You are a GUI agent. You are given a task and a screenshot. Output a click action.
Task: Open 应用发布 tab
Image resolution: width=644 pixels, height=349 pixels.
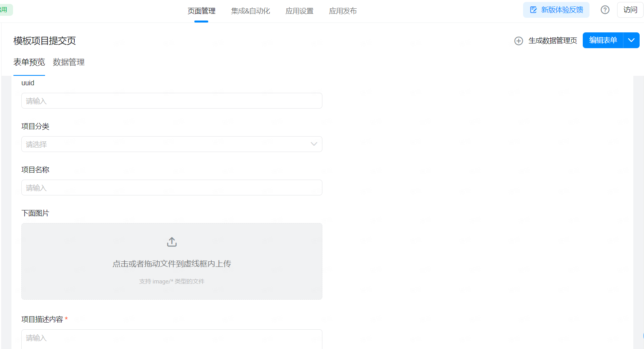point(343,11)
